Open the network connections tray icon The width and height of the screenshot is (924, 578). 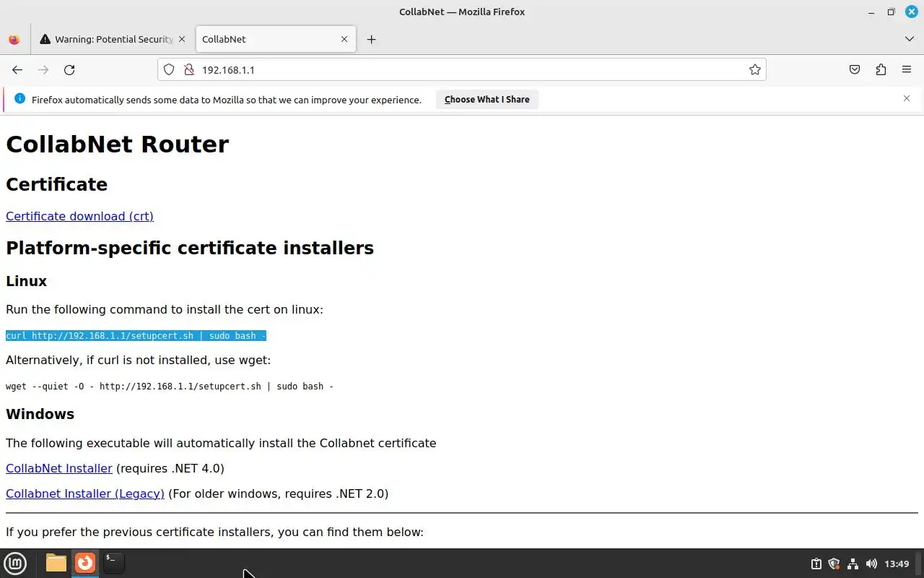(x=853, y=564)
